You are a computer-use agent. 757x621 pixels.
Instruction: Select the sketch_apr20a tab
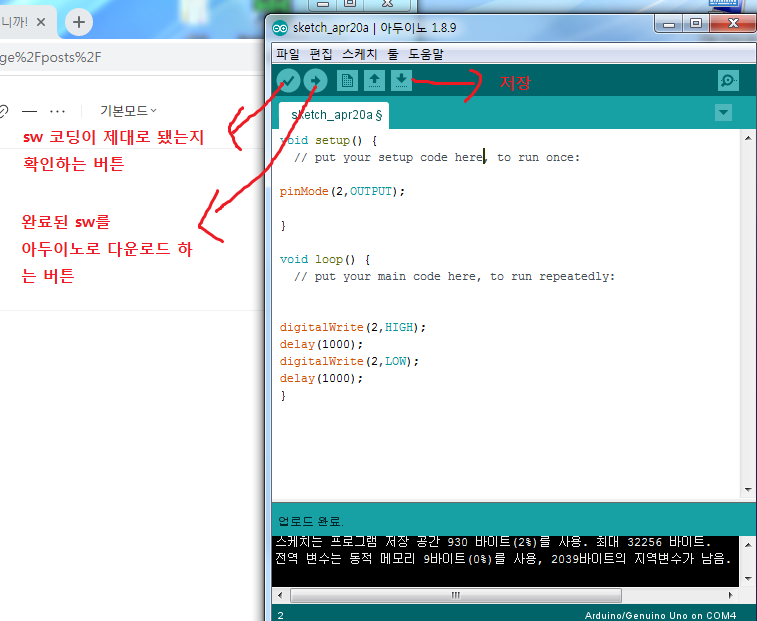point(334,115)
